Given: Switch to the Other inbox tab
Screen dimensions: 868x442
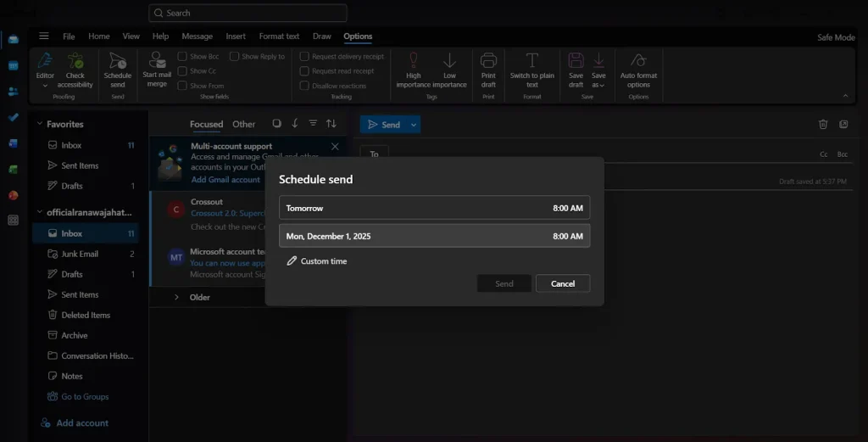Looking at the screenshot, I should point(243,124).
